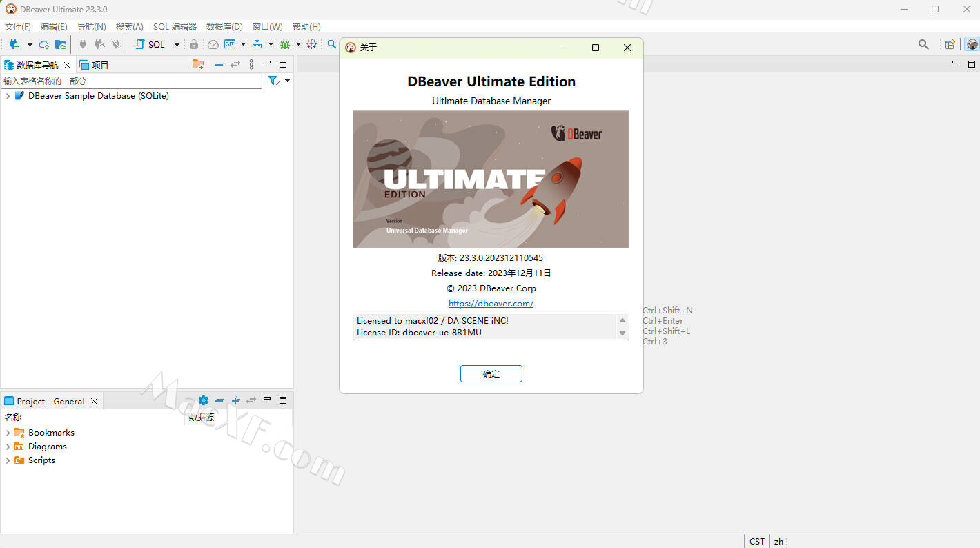Open the 数据库(D) menu
The width and height of the screenshot is (980, 548).
(224, 26)
